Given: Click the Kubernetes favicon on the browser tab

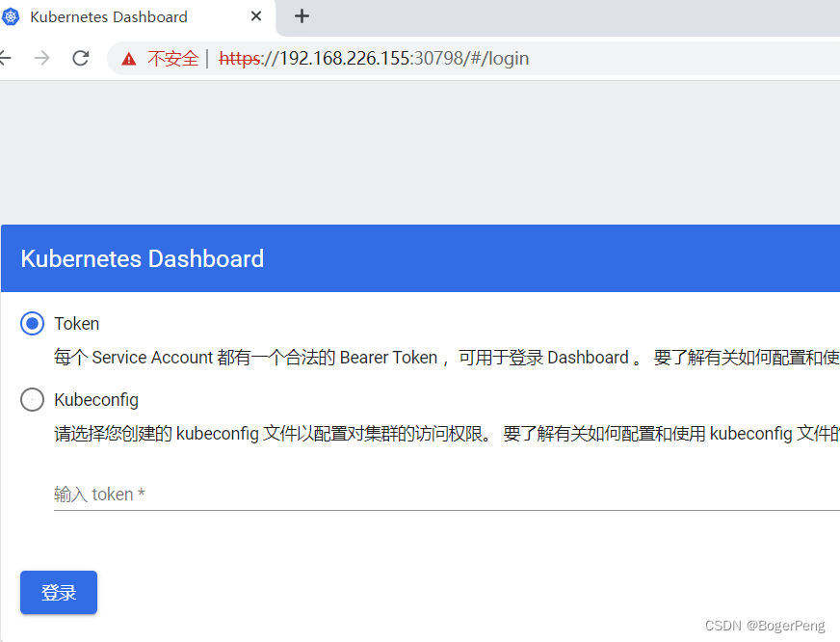Looking at the screenshot, I should click(11, 16).
